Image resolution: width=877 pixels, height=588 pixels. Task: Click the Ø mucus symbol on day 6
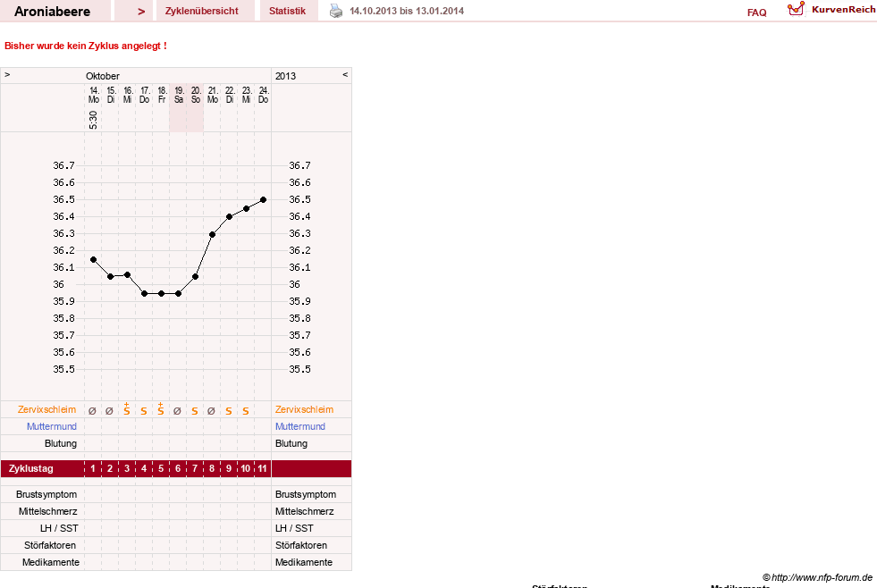pyautogui.click(x=177, y=411)
